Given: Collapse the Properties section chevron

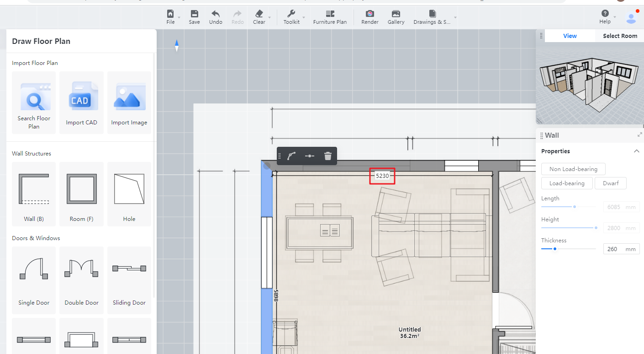Looking at the screenshot, I should point(636,151).
